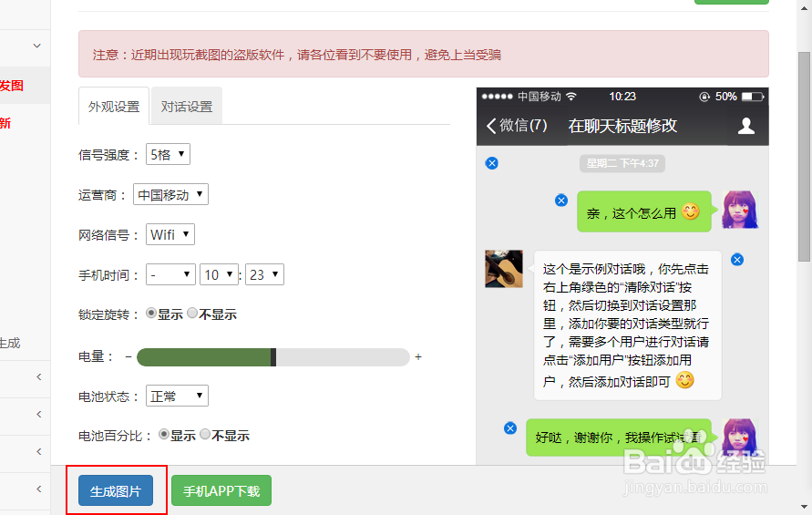
Task: Open the 运营商 dropdown showing 中国移动
Action: pyautogui.click(x=170, y=194)
